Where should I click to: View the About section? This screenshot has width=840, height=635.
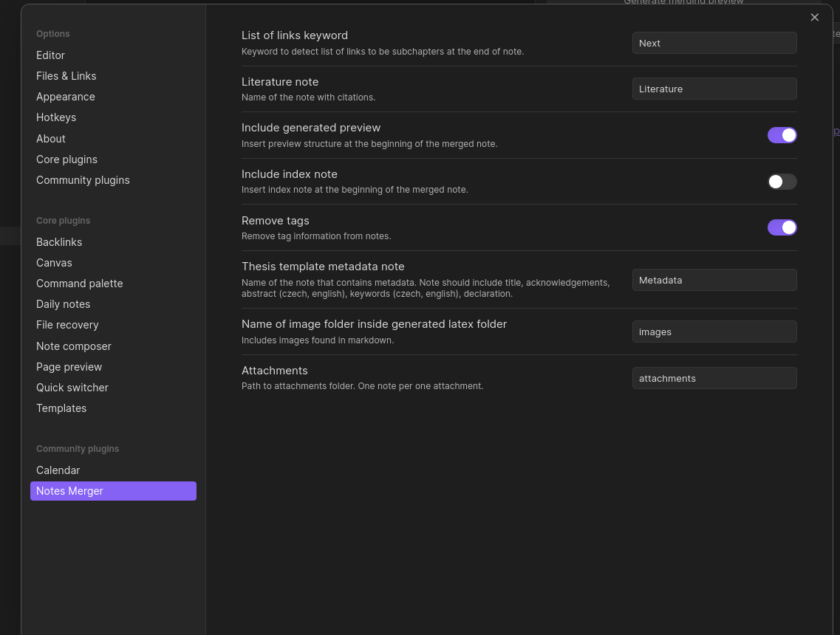coord(50,138)
